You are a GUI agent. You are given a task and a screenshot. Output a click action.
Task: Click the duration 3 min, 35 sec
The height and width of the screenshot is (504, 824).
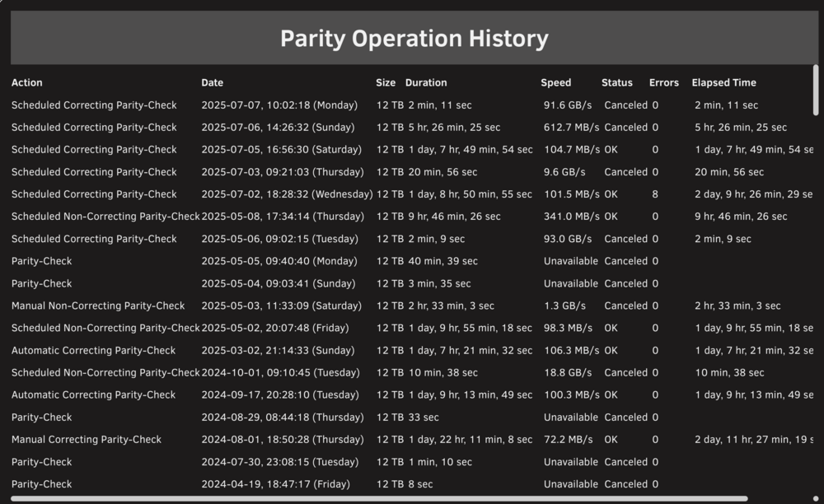pyautogui.click(x=439, y=283)
